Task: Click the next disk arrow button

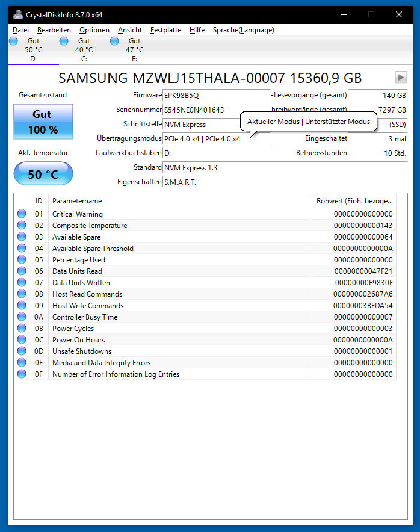Action: (401, 78)
